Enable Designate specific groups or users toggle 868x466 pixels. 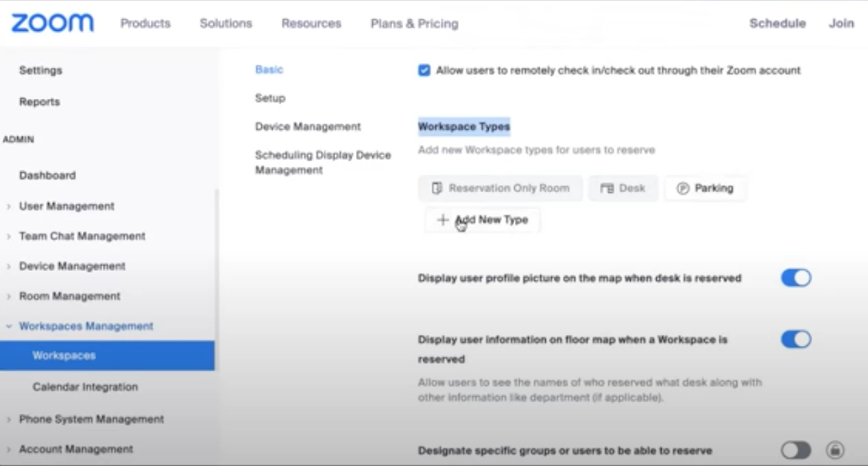(x=796, y=450)
